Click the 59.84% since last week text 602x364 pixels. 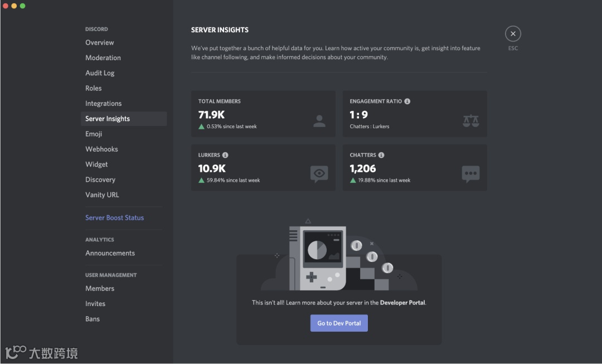tap(233, 180)
